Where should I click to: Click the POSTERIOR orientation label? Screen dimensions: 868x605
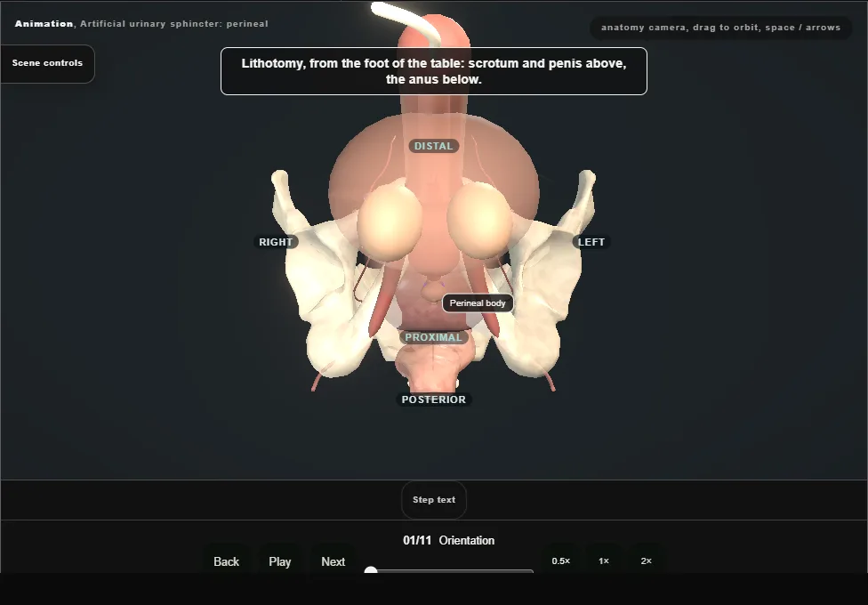coord(434,399)
